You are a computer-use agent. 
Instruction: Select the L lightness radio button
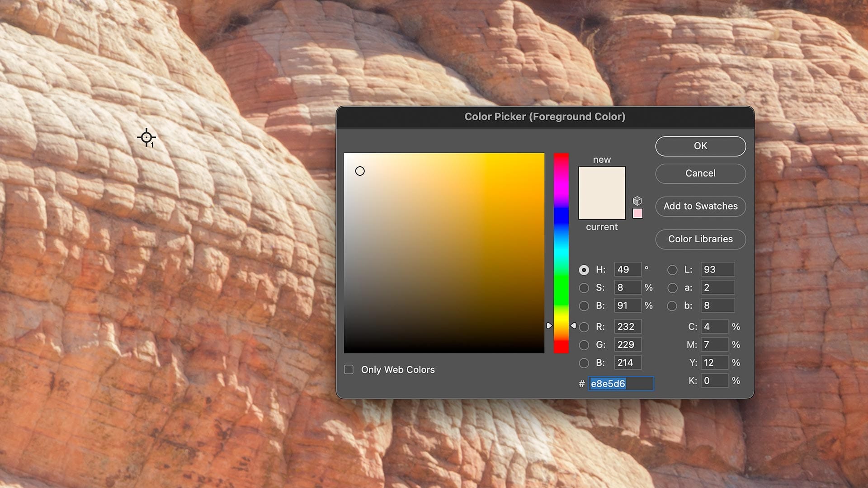click(x=672, y=269)
